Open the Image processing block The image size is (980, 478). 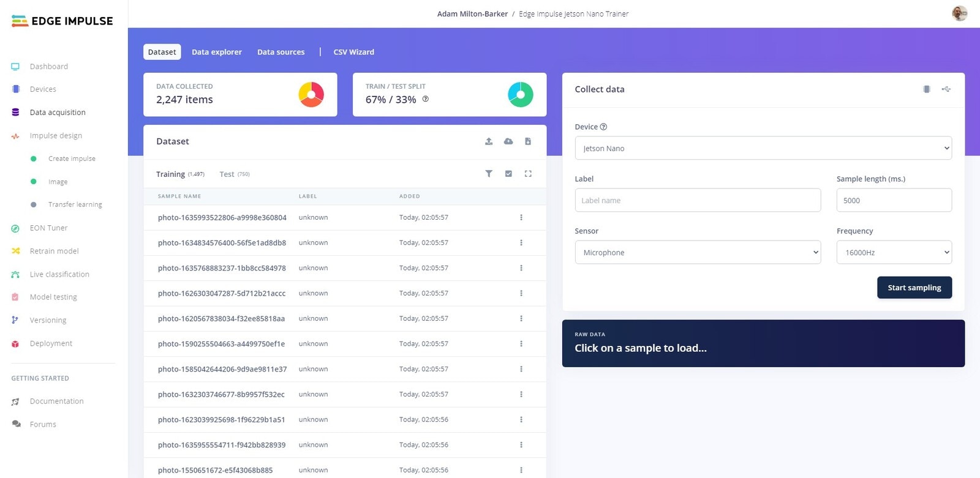tap(58, 182)
